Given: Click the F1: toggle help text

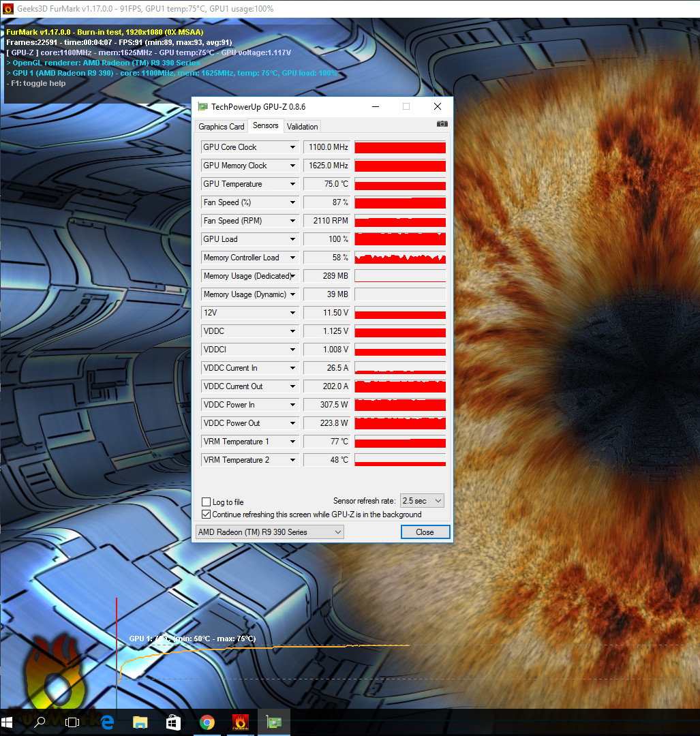Looking at the screenshot, I should pyautogui.click(x=35, y=84).
